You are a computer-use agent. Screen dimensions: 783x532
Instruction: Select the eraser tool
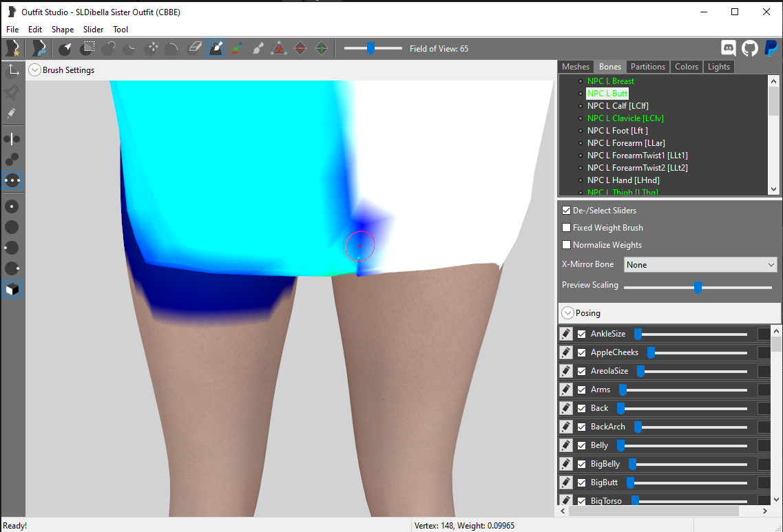[194, 48]
